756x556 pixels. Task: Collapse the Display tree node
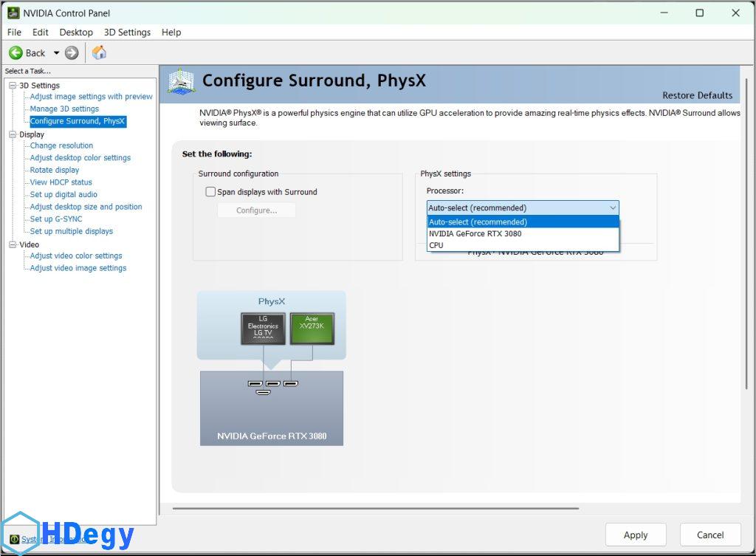pyautogui.click(x=13, y=134)
